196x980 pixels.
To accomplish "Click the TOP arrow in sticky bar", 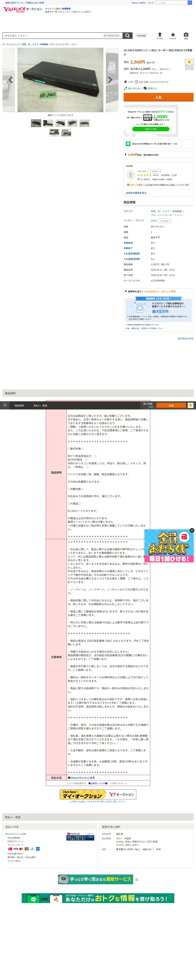I will coord(5,405).
